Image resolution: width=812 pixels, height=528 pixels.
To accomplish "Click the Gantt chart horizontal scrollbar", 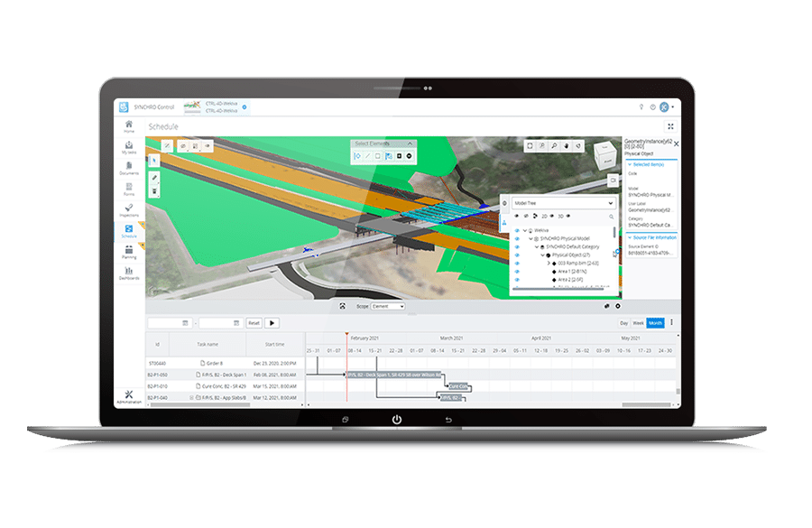I will 646,404.
